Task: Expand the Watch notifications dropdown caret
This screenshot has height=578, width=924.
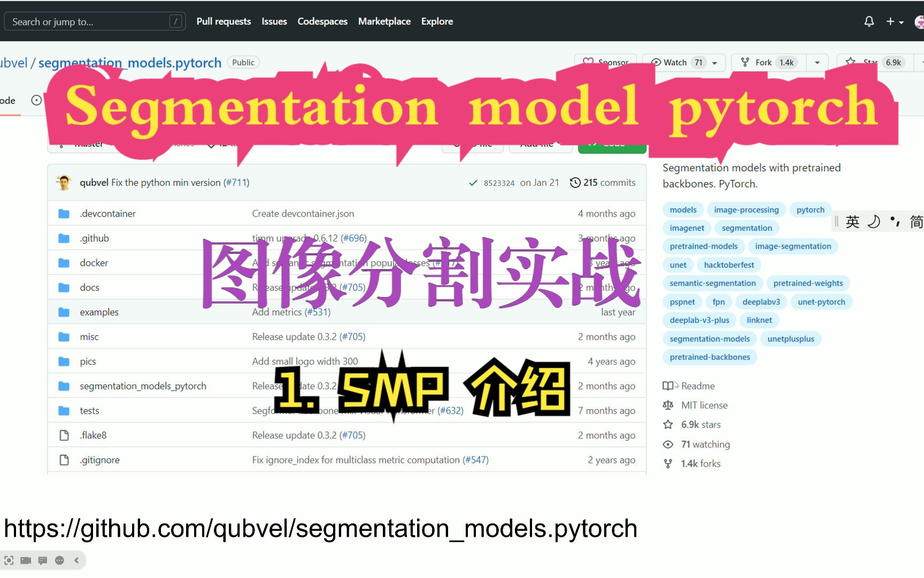Action: point(715,63)
